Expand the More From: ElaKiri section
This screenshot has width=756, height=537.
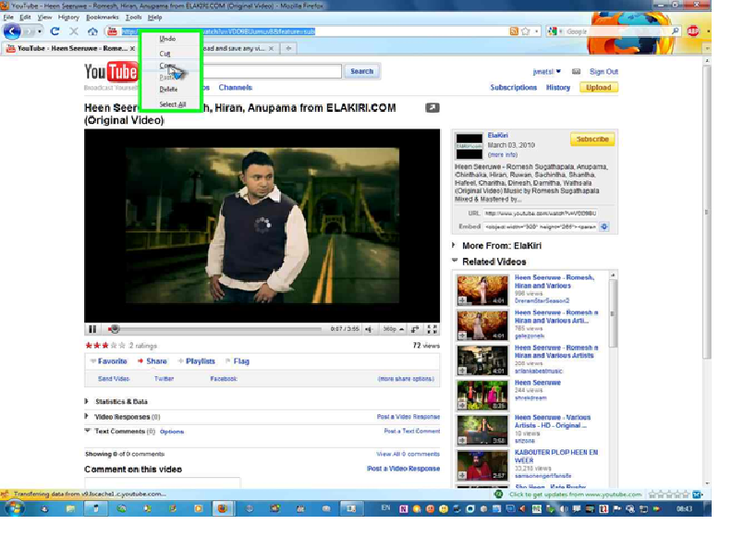click(455, 246)
